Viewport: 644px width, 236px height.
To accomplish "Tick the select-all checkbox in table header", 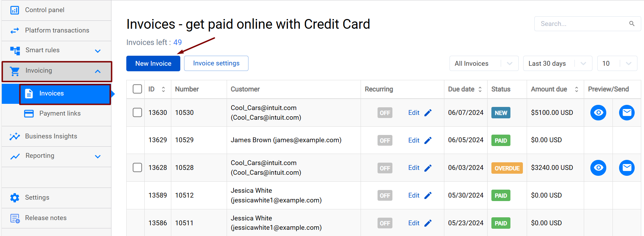I will 137,89.
